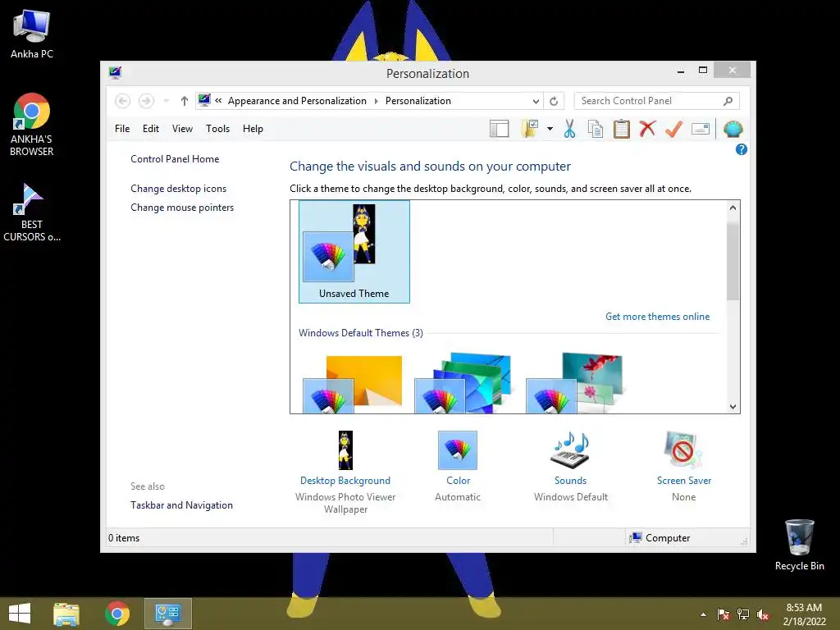
Task: Open the blue Help question mark
Action: (742, 149)
